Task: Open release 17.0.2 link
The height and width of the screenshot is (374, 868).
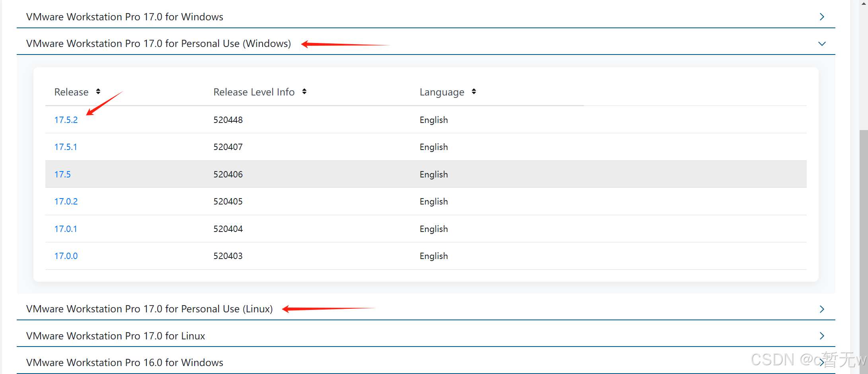Action: 66,201
